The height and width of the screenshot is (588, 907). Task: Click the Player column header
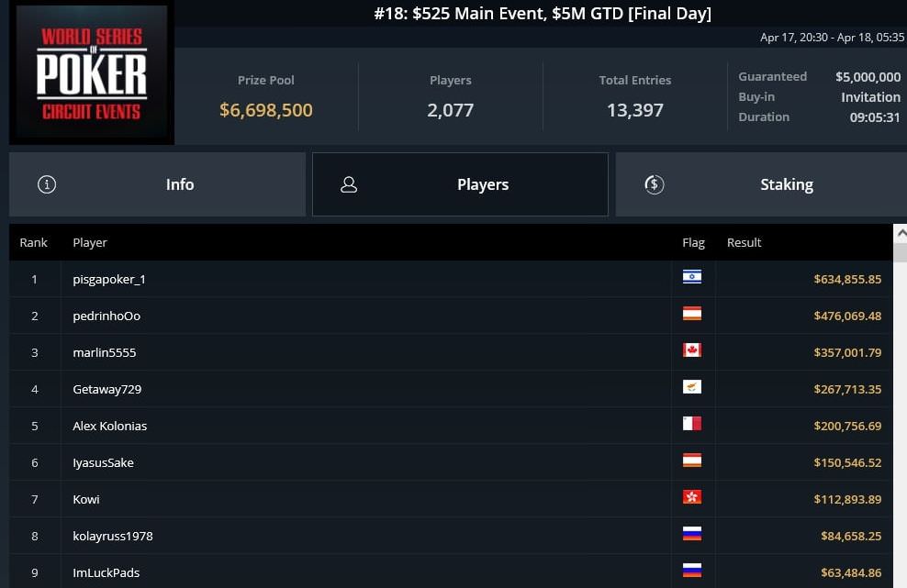(90, 243)
